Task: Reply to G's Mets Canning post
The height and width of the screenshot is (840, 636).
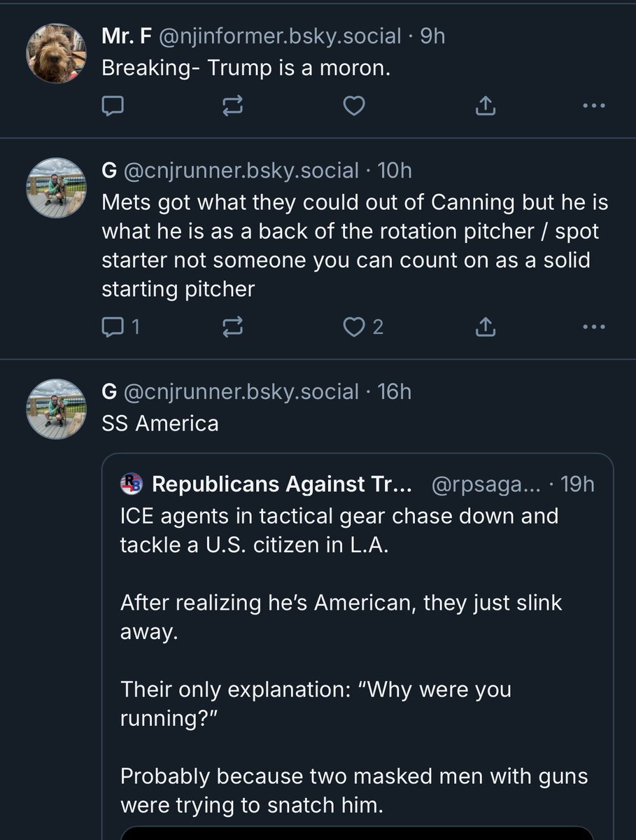Action: (114, 327)
